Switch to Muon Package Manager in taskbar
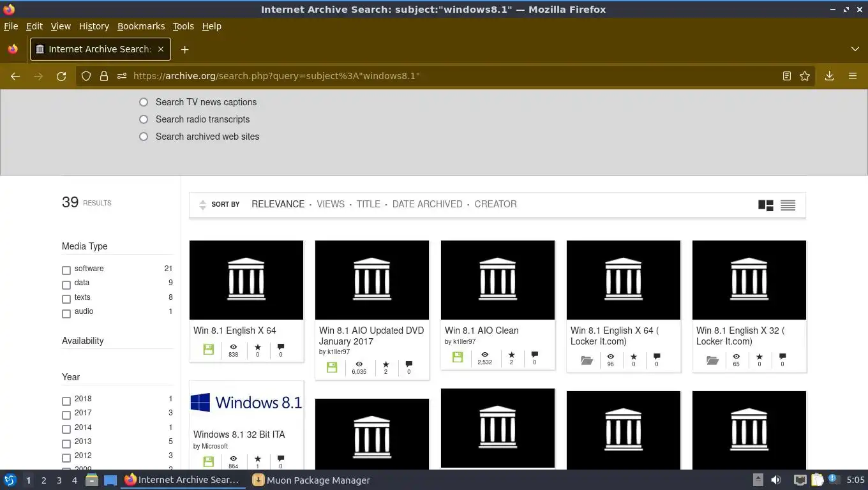868x490 pixels. point(311,480)
